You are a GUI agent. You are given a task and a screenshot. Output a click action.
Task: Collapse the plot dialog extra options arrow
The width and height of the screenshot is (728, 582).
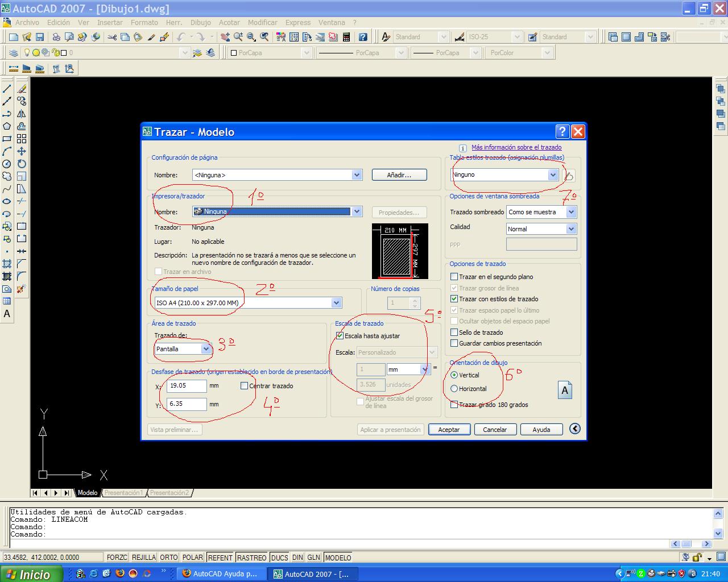[x=575, y=429]
